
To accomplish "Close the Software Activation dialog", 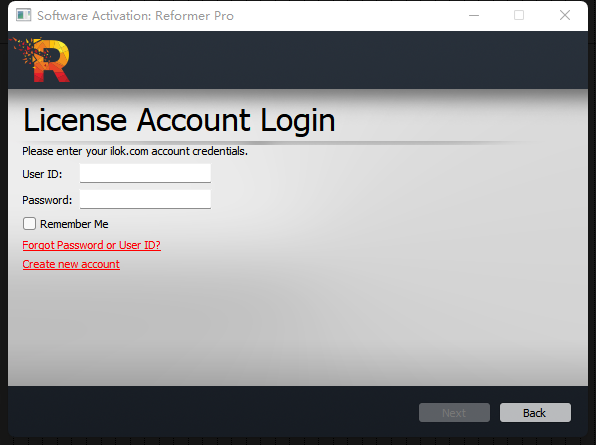I will coord(565,16).
